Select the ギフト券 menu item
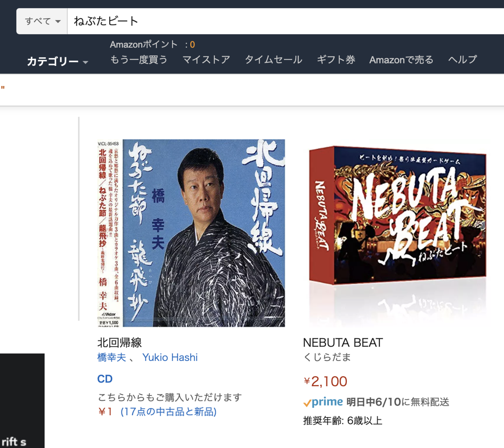The height and width of the screenshot is (448, 504). (x=336, y=59)
